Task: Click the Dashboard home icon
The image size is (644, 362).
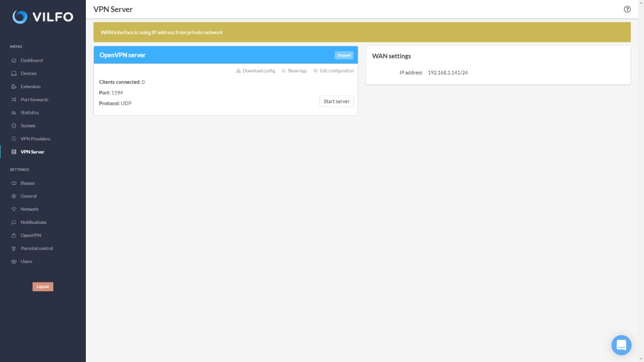Action: 14,60
